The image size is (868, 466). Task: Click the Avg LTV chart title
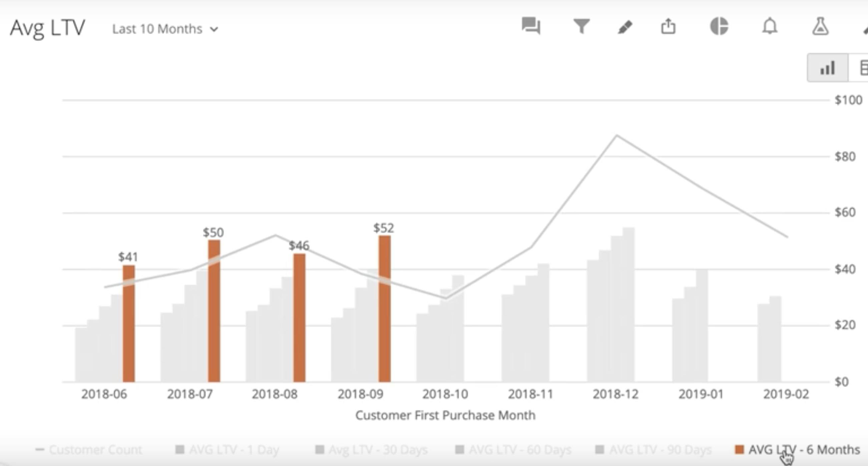tap(47, 28)
